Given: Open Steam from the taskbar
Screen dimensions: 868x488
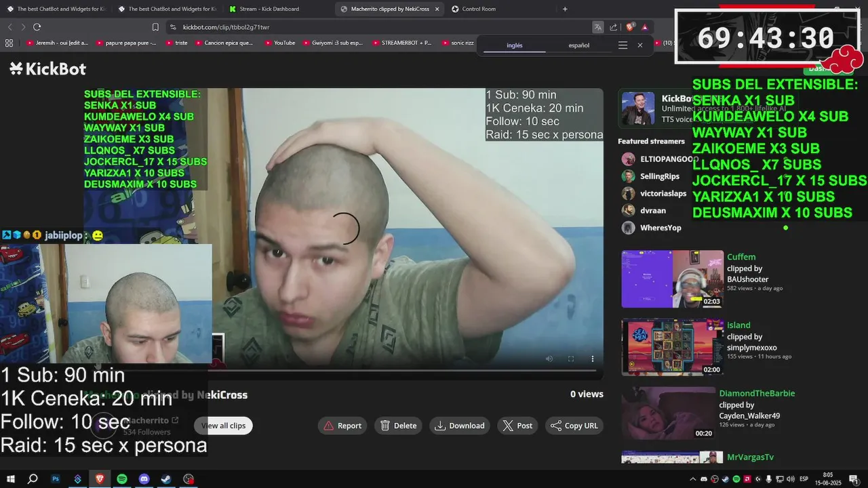Looking at the screenshot, I should click(166, 479).
